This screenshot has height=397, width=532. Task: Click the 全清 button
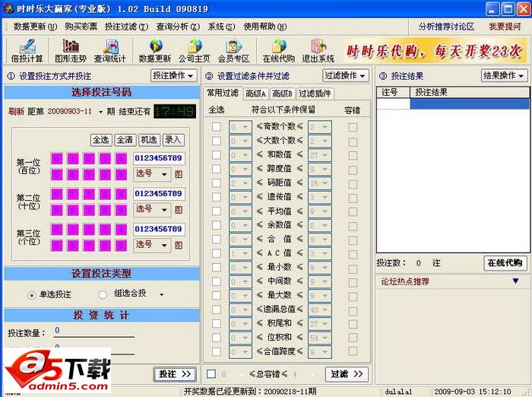tap(125, 140)
